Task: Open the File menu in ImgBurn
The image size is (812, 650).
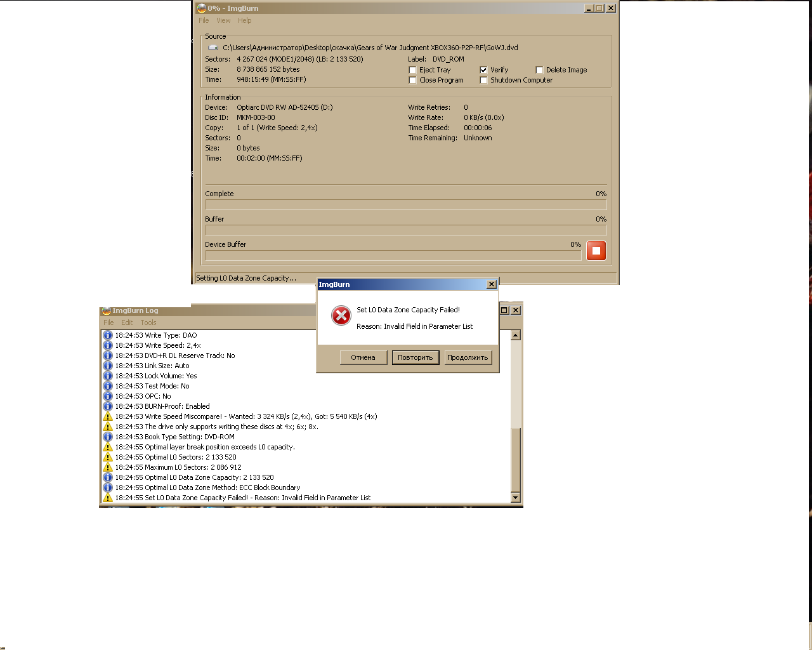Action: 204,20
